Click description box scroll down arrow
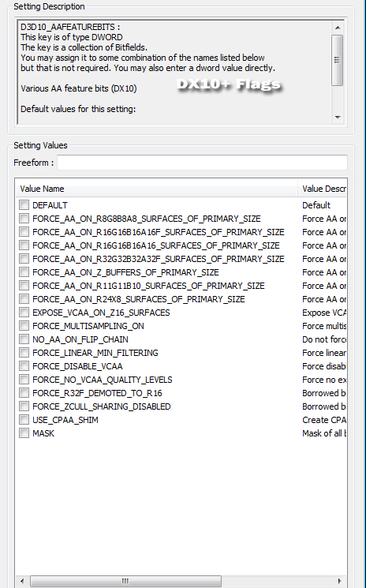The width and height of the screenshot is (366, 588). 338,118
